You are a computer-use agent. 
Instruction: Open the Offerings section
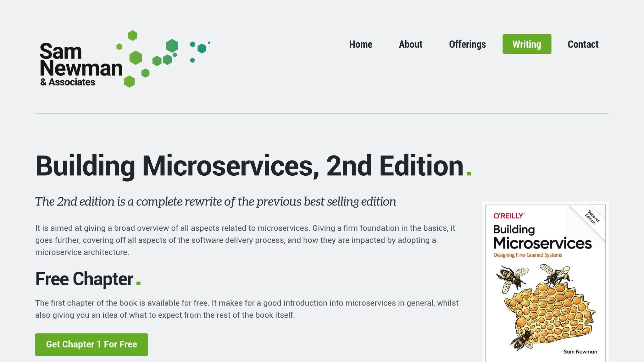point(467,44)
